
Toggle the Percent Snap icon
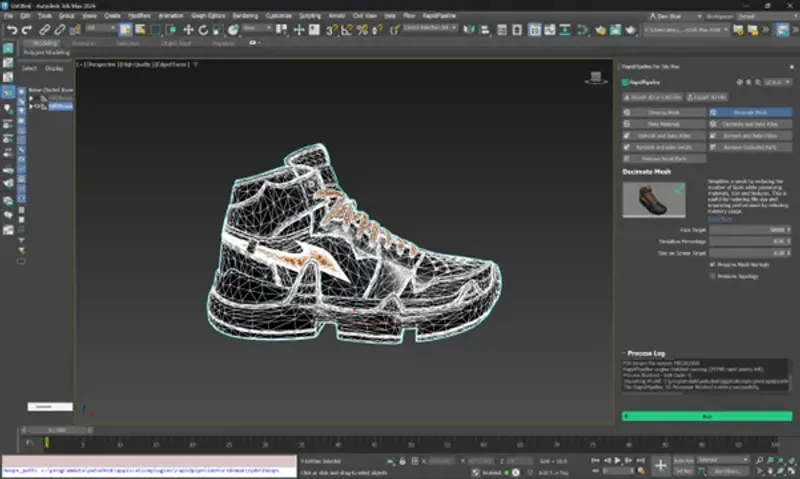click(362, 30)
